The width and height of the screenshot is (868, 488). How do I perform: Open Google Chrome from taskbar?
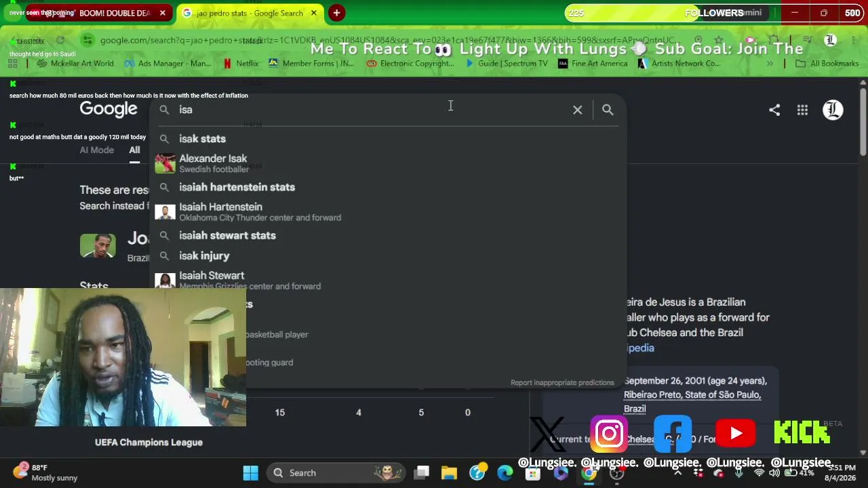(x=589, y=473)
